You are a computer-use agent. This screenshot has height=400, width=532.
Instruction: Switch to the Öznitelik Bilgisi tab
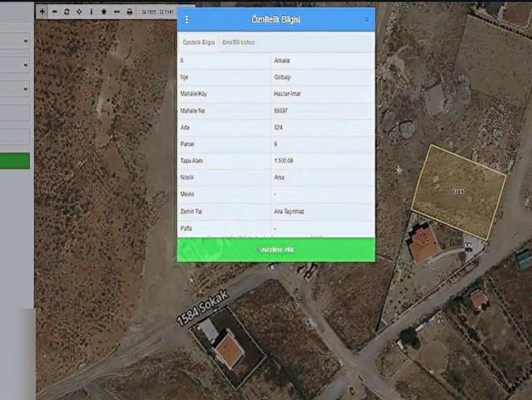[x=198, y=42]
